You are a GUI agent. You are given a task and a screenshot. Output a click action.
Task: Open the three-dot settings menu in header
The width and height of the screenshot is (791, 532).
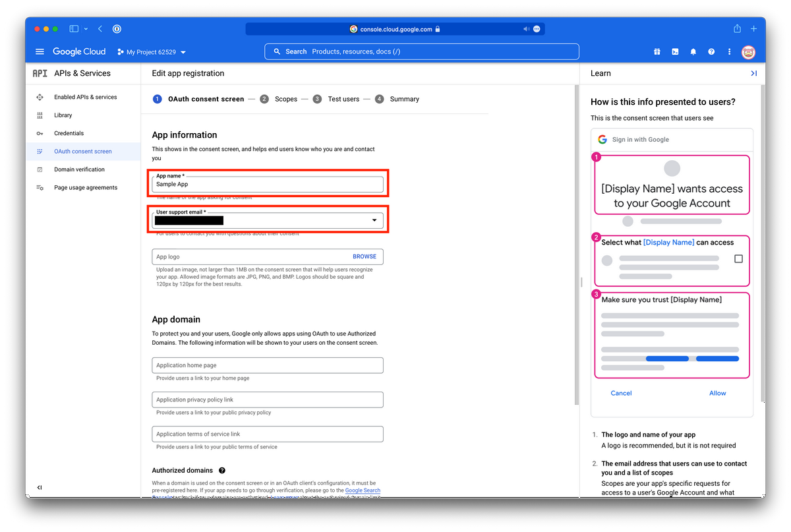click(729, 51)
